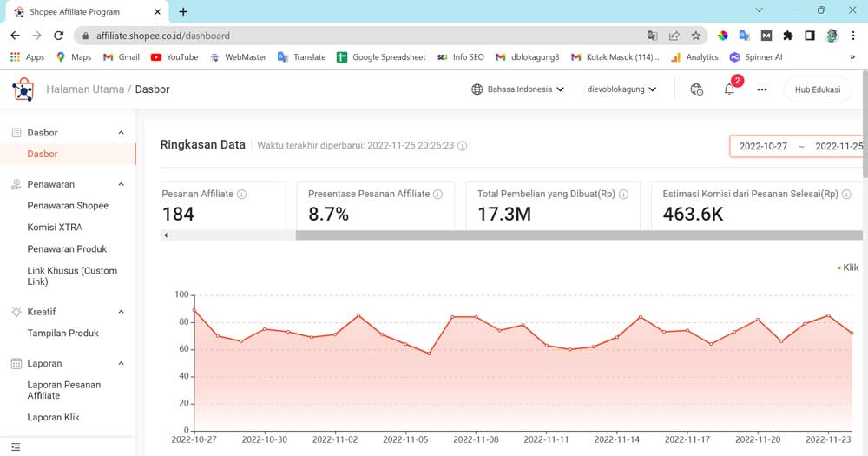Toggle the Klik series in chart legend
Image resolution: width=868 pixels, height=456 pixels.
coord(850,268)
